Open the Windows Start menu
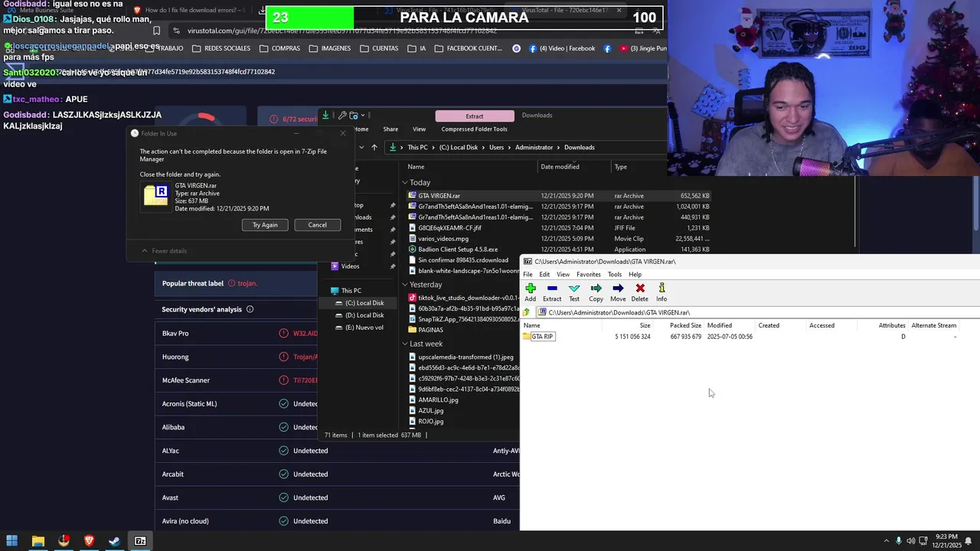The height and width of the screenshot is (551, 980). (x=11, y=541)
